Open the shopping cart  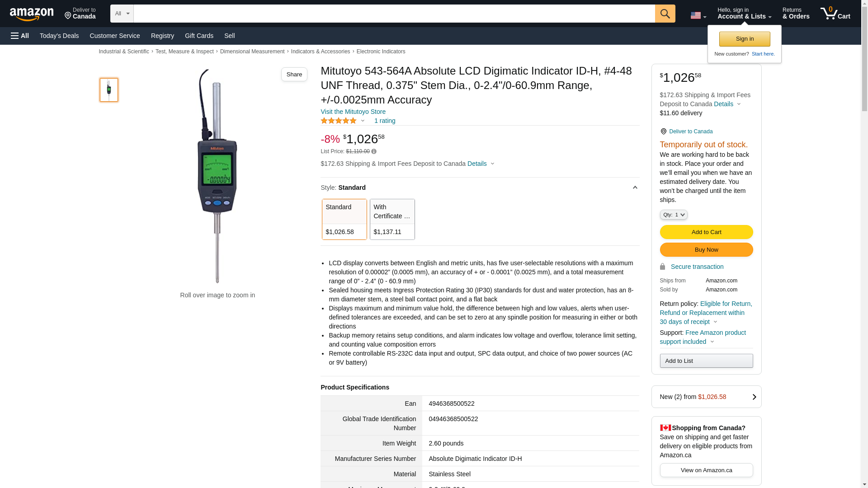click(x=835, y=14)
